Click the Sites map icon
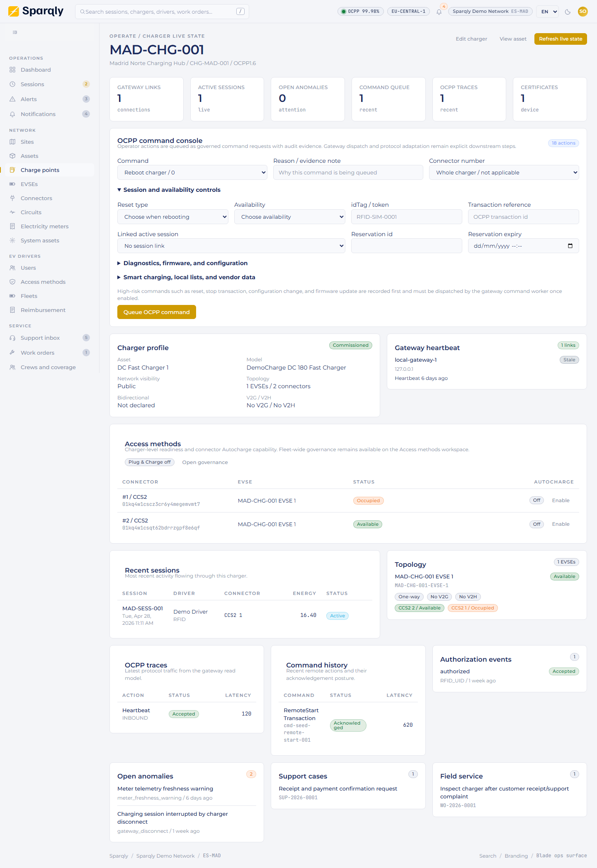 pos(12,142)
